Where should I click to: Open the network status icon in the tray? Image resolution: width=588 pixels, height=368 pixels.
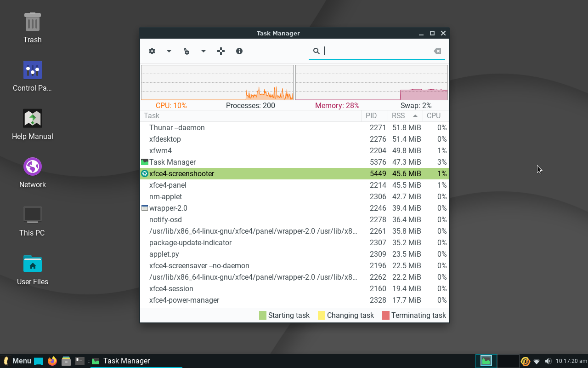click(537, 361)
